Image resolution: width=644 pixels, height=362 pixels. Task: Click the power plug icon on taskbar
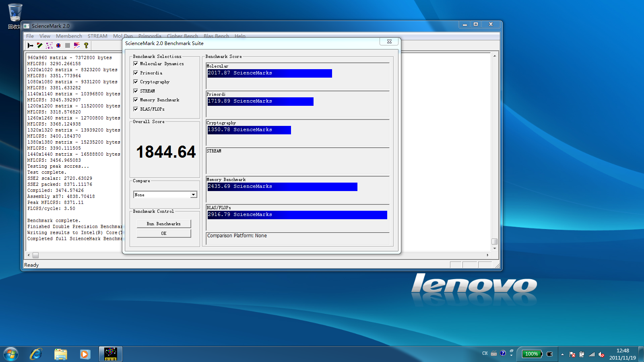click(549, 354)
